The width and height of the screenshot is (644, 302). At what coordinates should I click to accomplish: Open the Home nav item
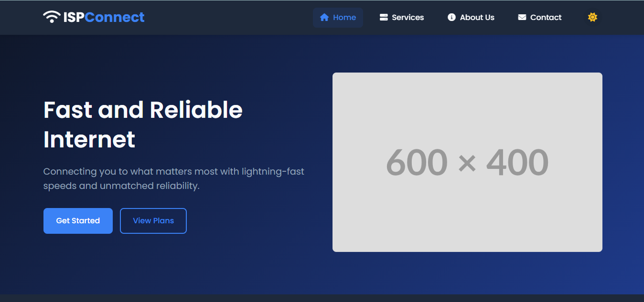tap(344, 18)
